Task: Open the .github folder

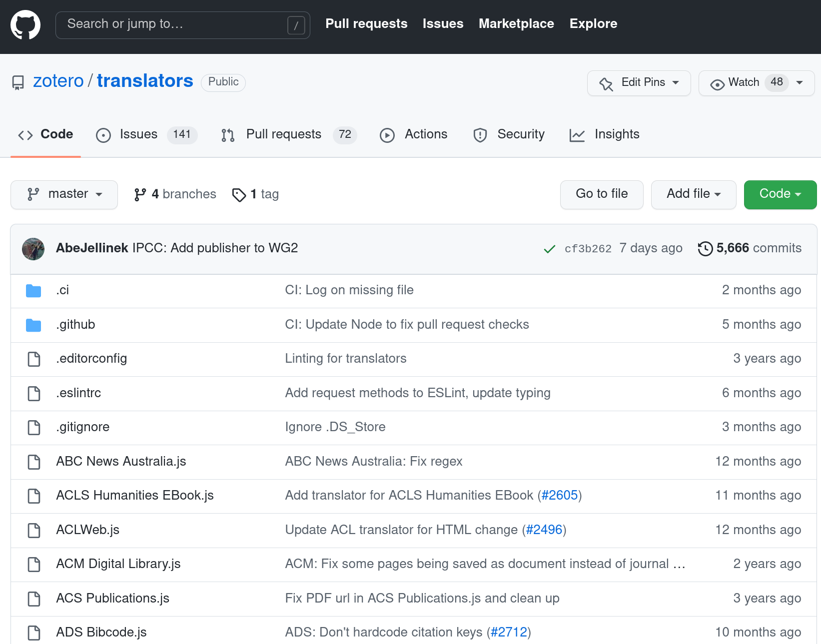Action: coord(75,325)
